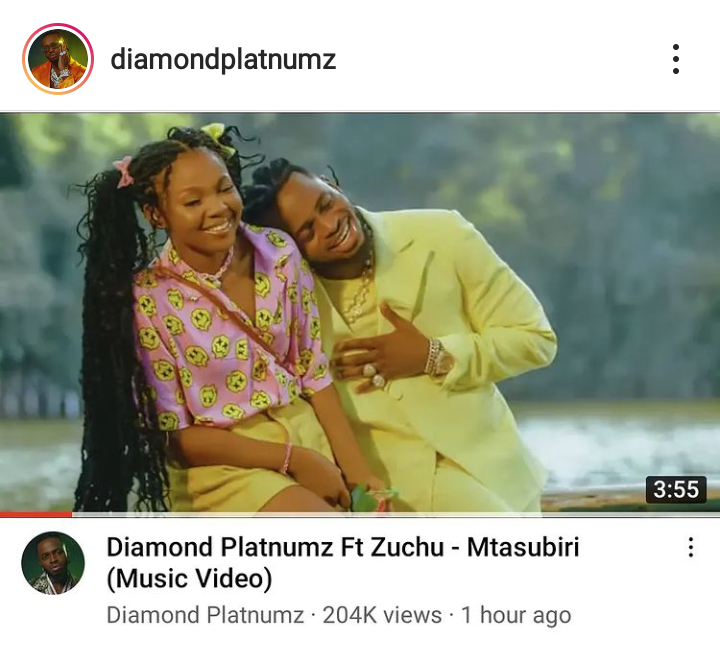The height and width of the screenshot is (649, 720).
Task: Click the 204K views text
Action: [382, 615]
